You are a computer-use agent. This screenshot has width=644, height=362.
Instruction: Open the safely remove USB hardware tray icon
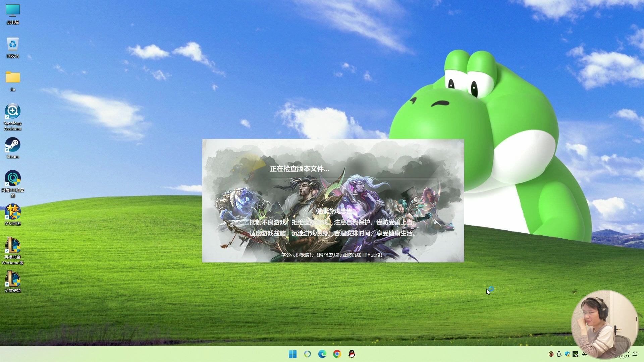click(559, 354)
